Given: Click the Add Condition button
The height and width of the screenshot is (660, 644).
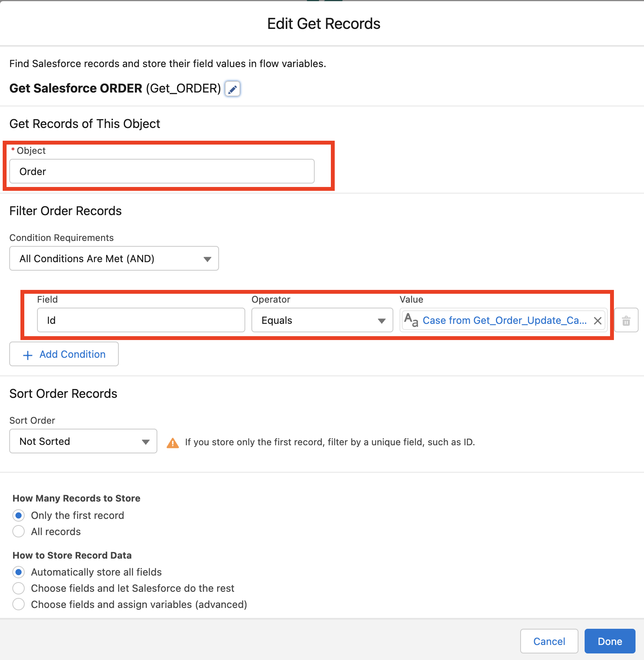Looking at the screenshot, I should (64, 354).
